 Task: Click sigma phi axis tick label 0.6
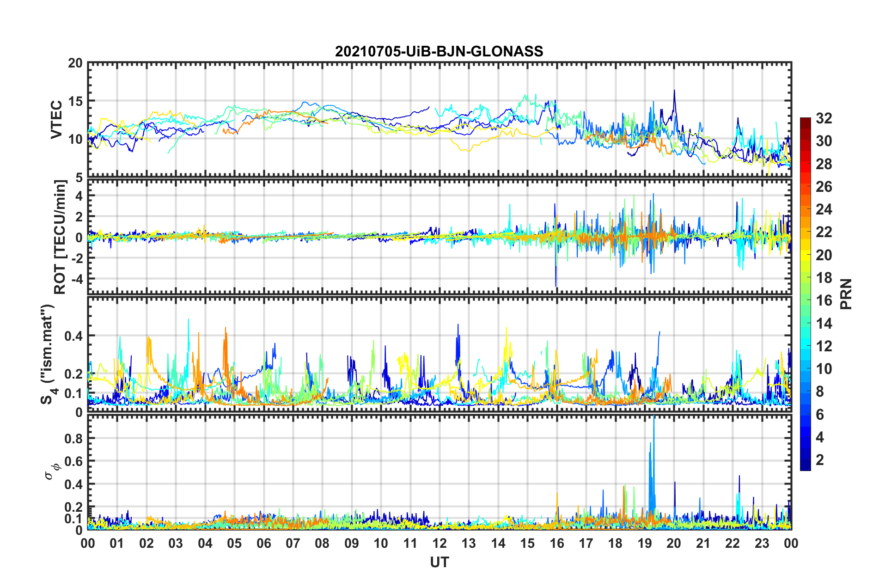pos(73,461)
